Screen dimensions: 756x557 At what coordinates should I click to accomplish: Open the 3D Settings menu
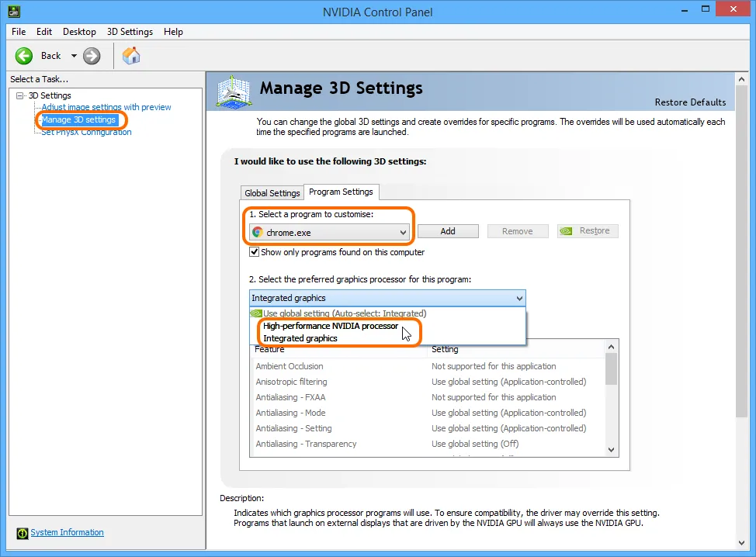(130, 32)
